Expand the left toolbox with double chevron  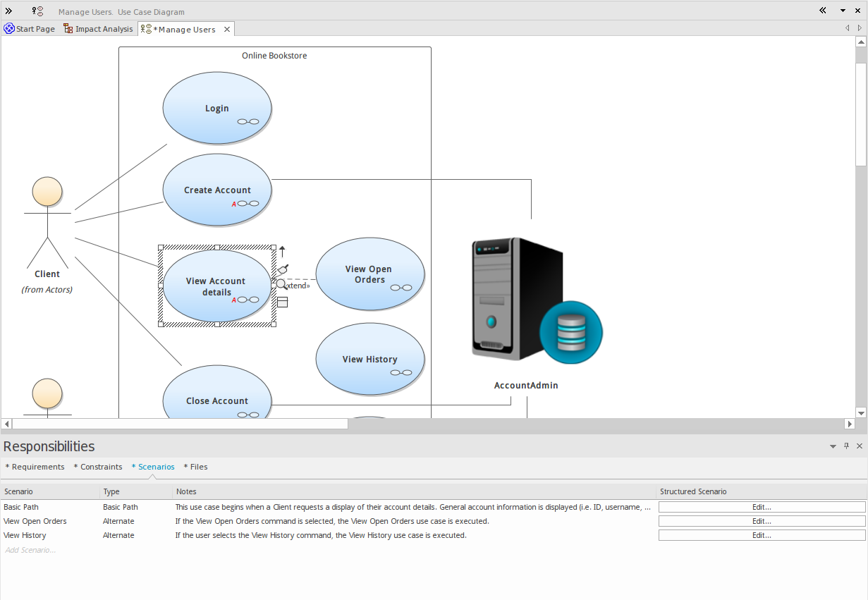pyautogui.click(x=9, y=11)
